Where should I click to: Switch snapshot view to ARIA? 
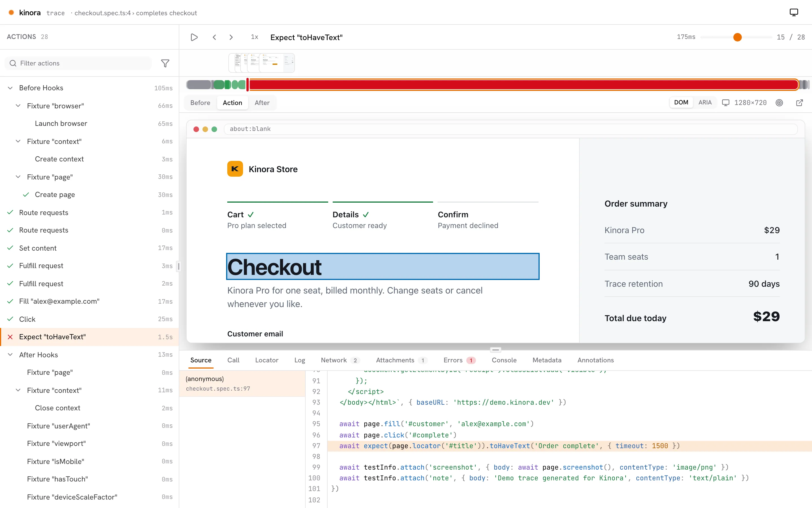pos(705,102)
